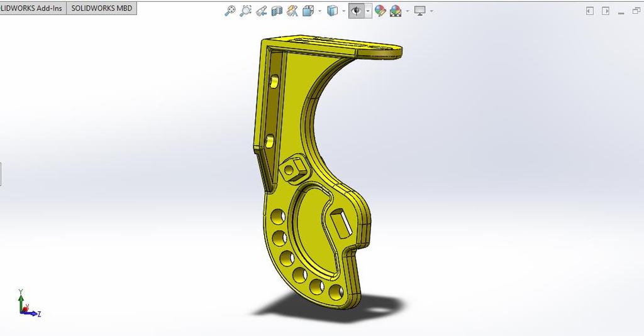644x336 pixels.
Task: Expand the Display Style dropdown arrow
Action: pyautogui.click(x=344, y=11)
